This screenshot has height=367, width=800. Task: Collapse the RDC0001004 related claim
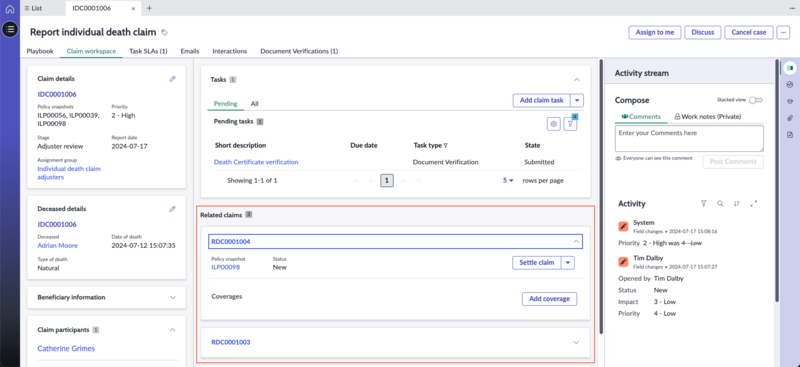tap(576, 241)
